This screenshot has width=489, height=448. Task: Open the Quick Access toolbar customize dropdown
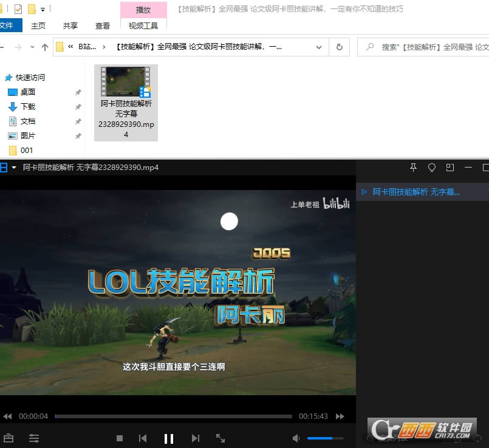coord(43,10)
